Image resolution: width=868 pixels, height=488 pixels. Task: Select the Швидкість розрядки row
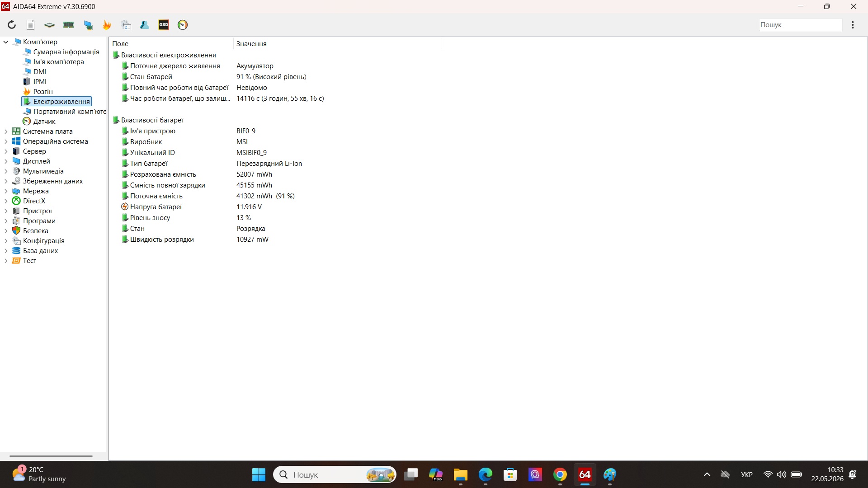(x=162, y=239)
